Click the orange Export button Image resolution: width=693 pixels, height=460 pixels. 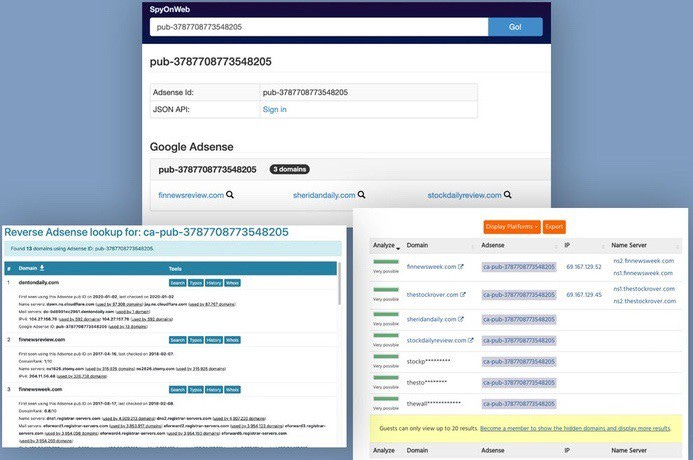pyautogui.click(x=554, y=227)
